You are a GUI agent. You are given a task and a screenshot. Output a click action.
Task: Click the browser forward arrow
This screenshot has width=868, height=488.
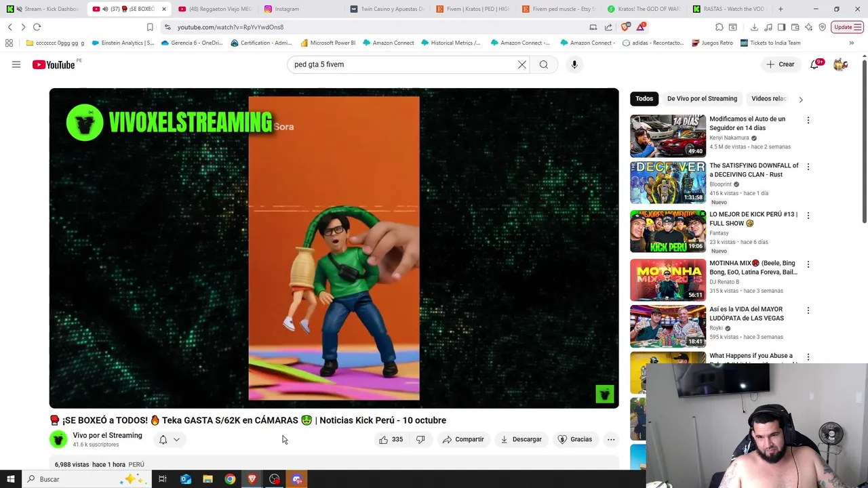(x=23, y=27)
